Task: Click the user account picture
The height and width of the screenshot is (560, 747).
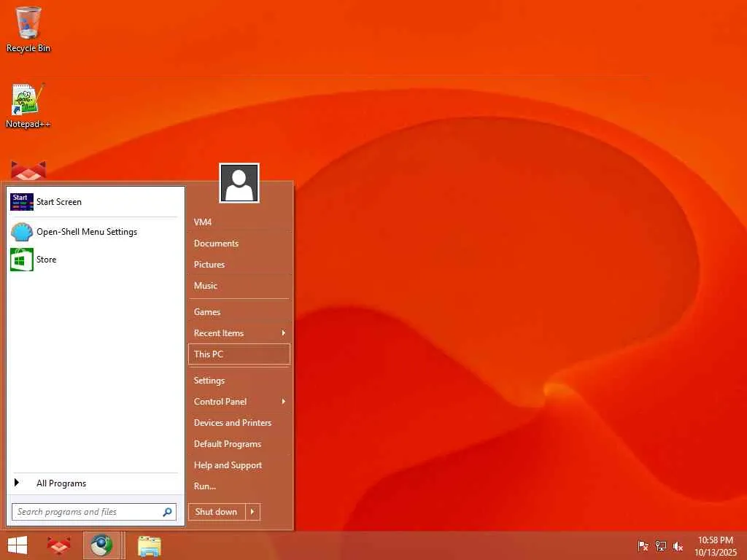Action: pos(239,183)
